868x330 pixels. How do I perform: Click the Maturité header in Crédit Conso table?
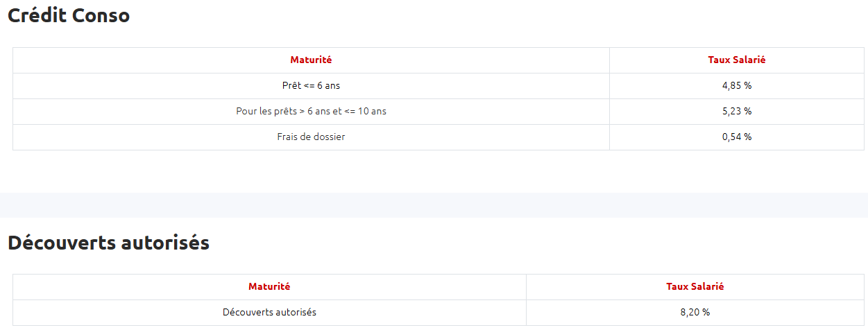point(311,60)
